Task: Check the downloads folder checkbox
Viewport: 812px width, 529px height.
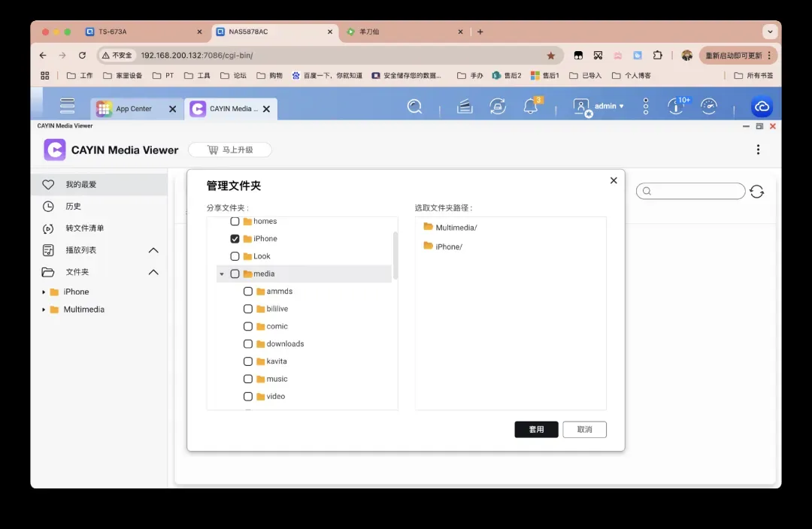Action: point(248,344)
